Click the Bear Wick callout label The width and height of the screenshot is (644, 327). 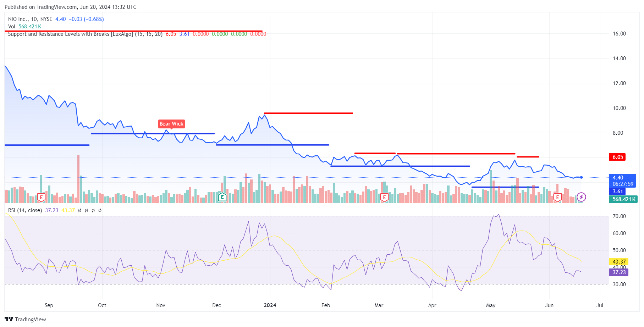tap(171, 124)
